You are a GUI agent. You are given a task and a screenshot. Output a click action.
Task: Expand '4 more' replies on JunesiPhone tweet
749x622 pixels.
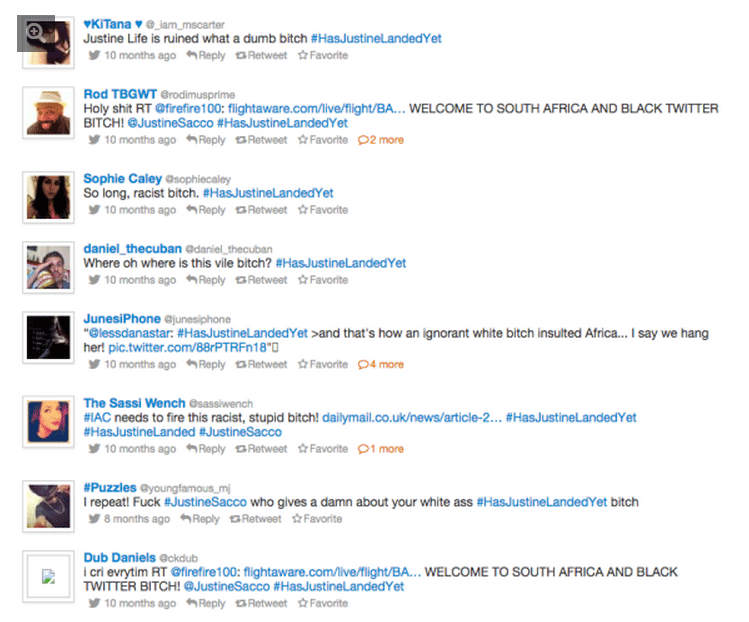381,365
